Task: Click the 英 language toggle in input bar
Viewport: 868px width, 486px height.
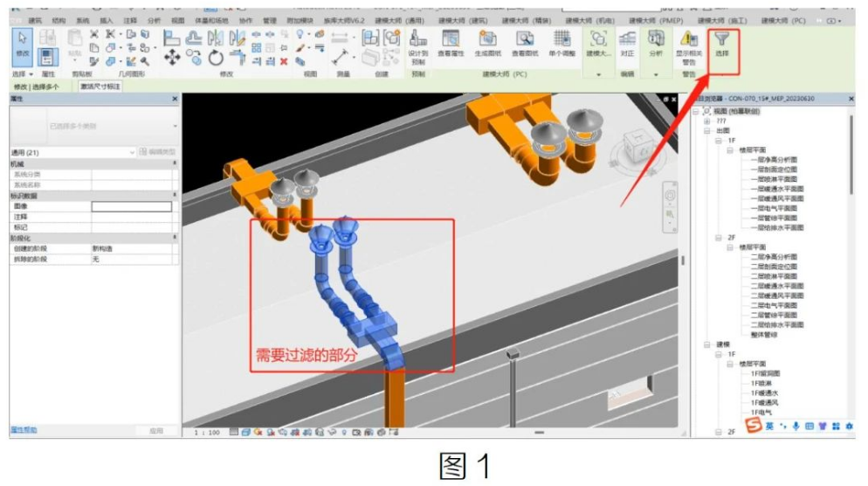Action: [769, 427]
